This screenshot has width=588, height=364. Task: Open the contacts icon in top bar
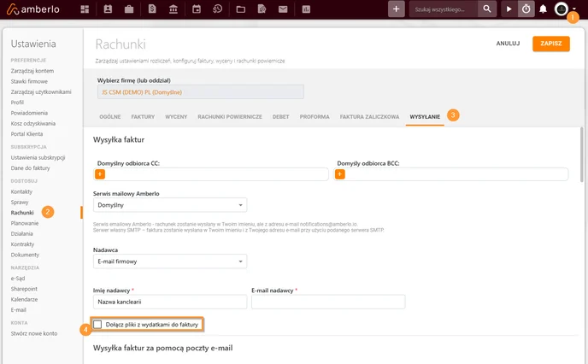point(108,9)
